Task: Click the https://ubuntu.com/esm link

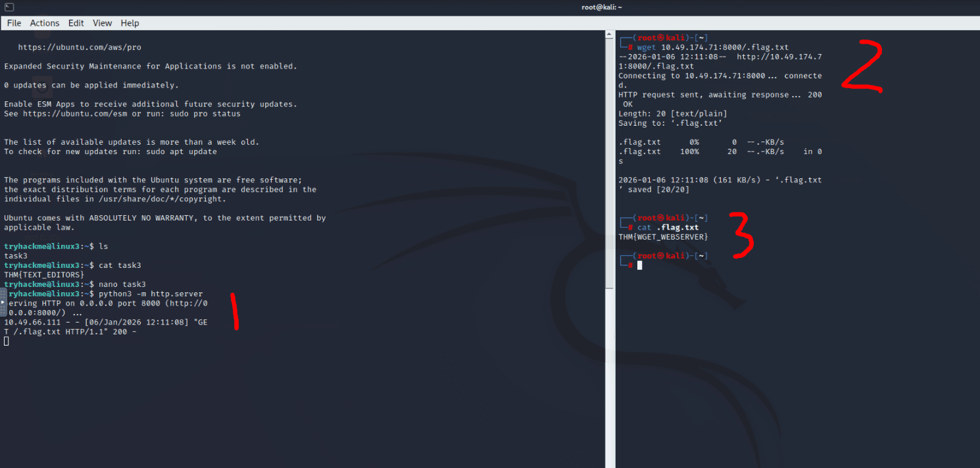Action: [65, 114]
